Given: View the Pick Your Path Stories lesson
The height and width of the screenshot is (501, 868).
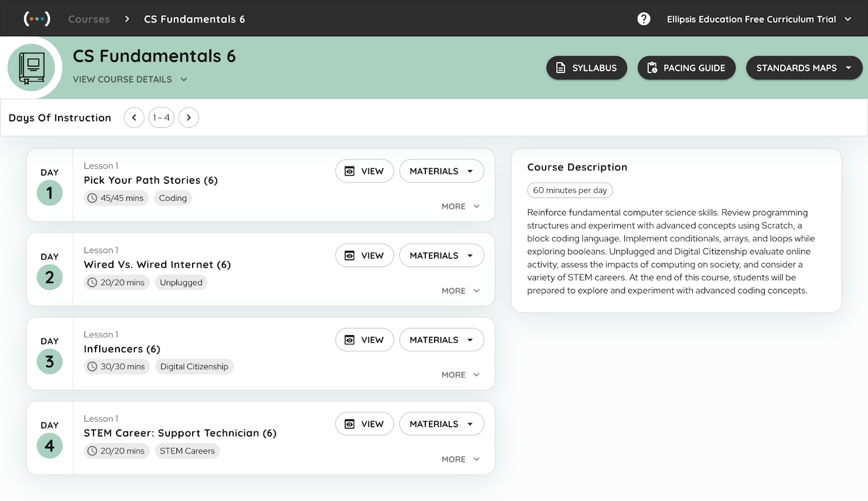Looking at the screenshot, I should [x=365, y=171].
